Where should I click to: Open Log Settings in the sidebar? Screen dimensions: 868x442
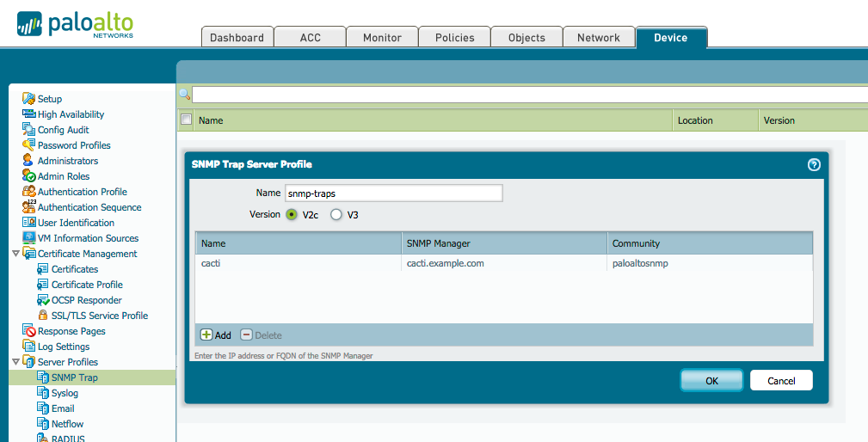coord(64,347)
